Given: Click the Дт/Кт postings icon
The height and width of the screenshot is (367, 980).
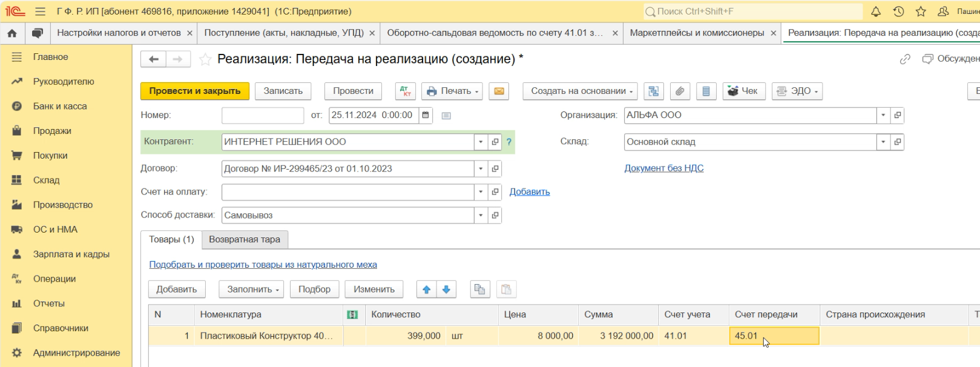Looking at the screenshot, I should [x=406, y=91].
